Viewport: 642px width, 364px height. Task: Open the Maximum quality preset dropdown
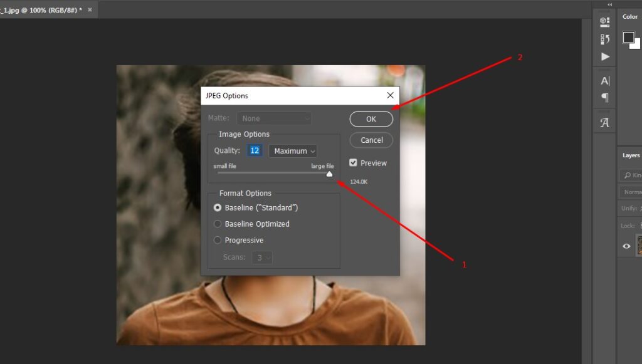coord(293,151)
